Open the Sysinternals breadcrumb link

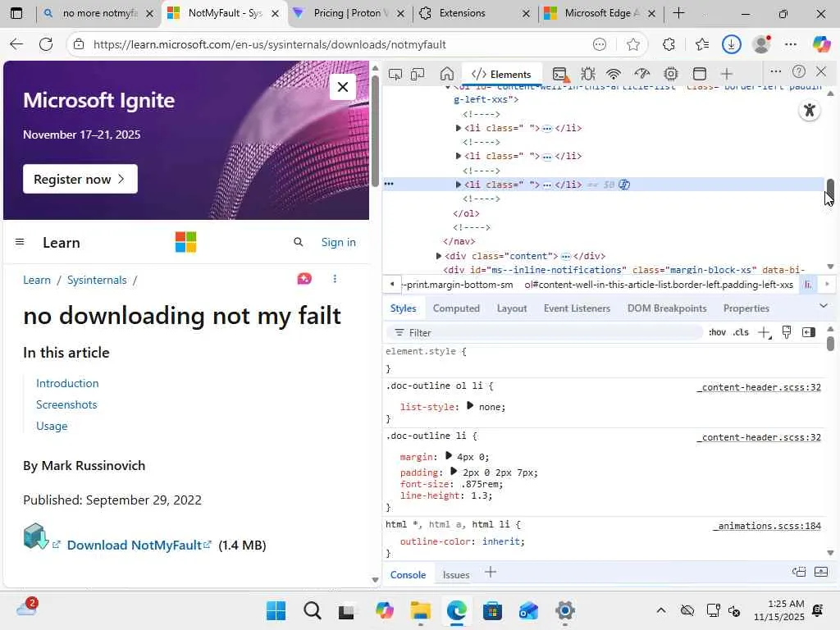tap(97, 280)
